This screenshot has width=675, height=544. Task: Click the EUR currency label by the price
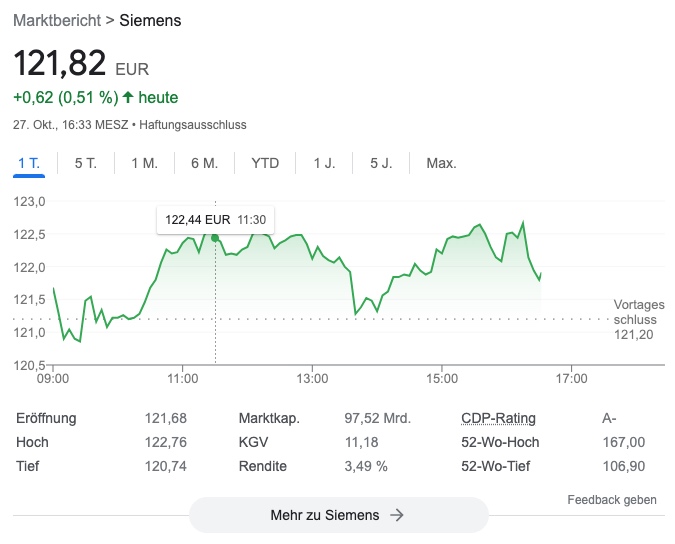tap(132, 69)
